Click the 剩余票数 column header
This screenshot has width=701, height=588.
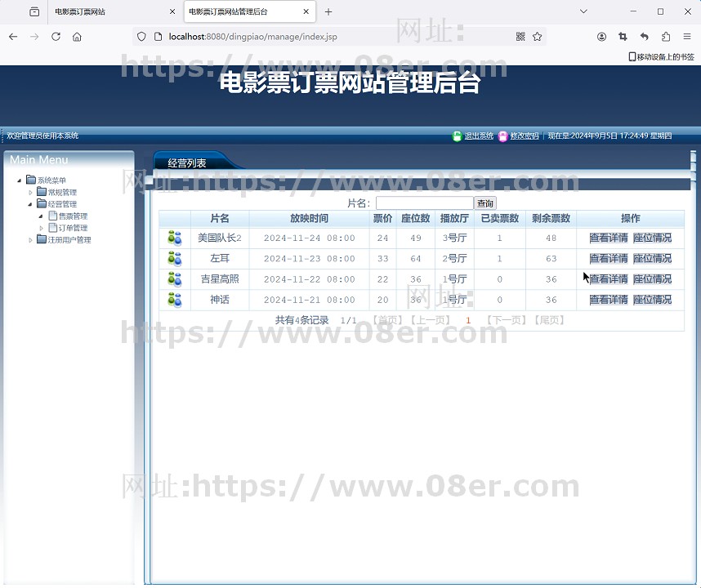click(x=551, y=219)
